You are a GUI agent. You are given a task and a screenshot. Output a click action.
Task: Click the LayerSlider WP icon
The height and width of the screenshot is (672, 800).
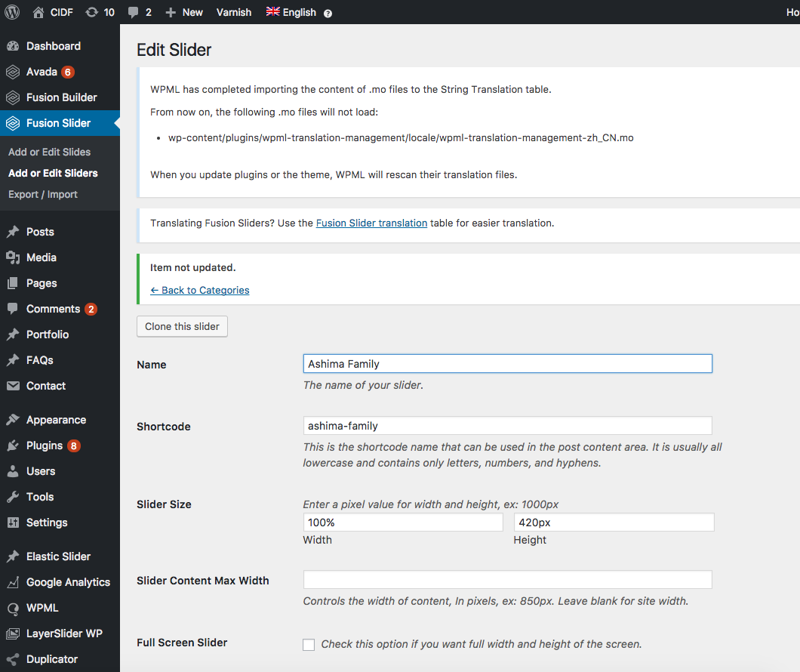coord(13,633)
